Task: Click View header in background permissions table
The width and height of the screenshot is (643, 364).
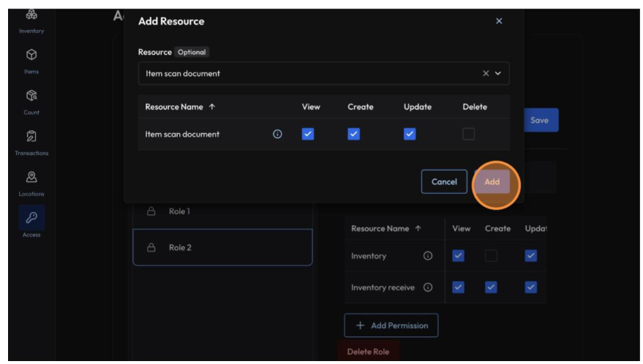Action: coord(462,228)
